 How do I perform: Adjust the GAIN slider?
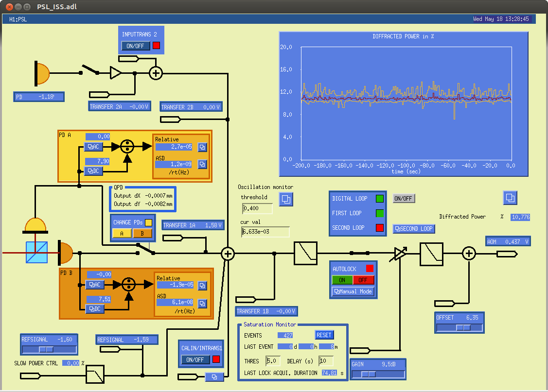378,374
